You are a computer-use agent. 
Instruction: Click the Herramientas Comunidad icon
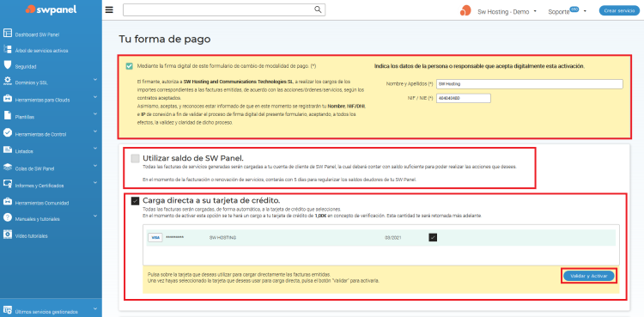8,202
